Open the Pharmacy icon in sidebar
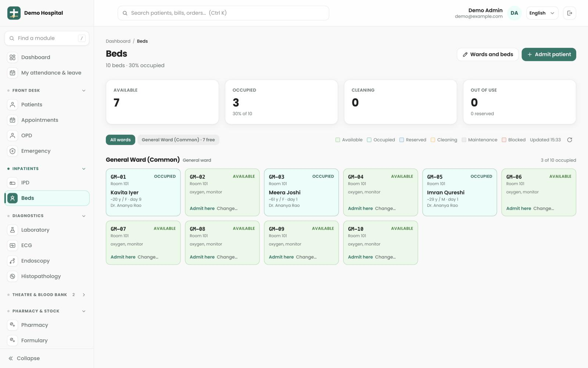Viewport: 588px width, 368px height. pyautogui.click(x=13, y=325)
